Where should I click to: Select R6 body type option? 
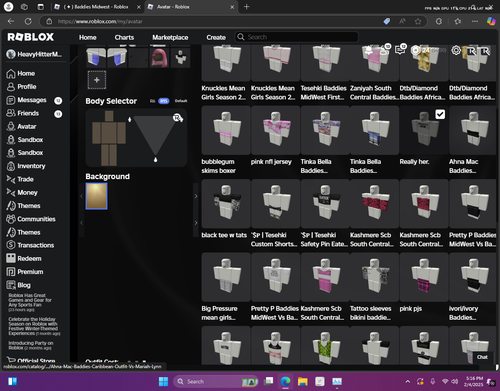coord(152,101)
